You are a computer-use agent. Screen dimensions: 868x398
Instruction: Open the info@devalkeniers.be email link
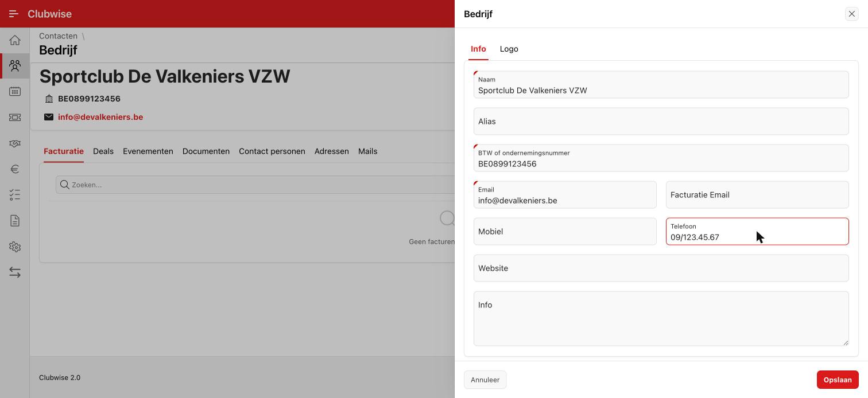click(x=100, y=117)
